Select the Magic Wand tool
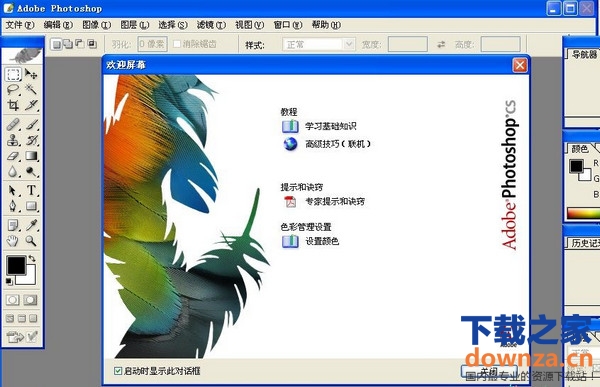Screen dimensions: 600x387 pos(31,90)
